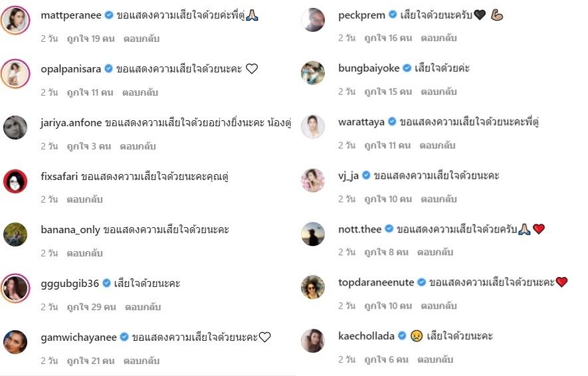View the 19 likes on mattperanee's comment
This screenshot has width=588, height=376.
coord(91,39)
